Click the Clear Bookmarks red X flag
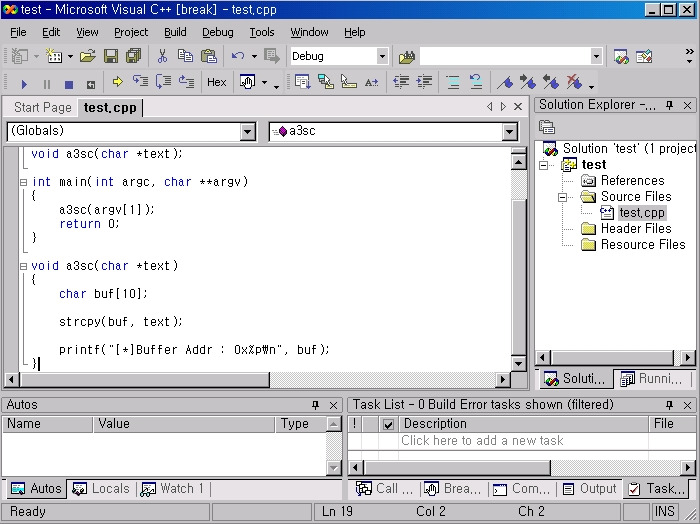Image resolution: width=700 pixels, height=524 pixels. click(574, 82)
